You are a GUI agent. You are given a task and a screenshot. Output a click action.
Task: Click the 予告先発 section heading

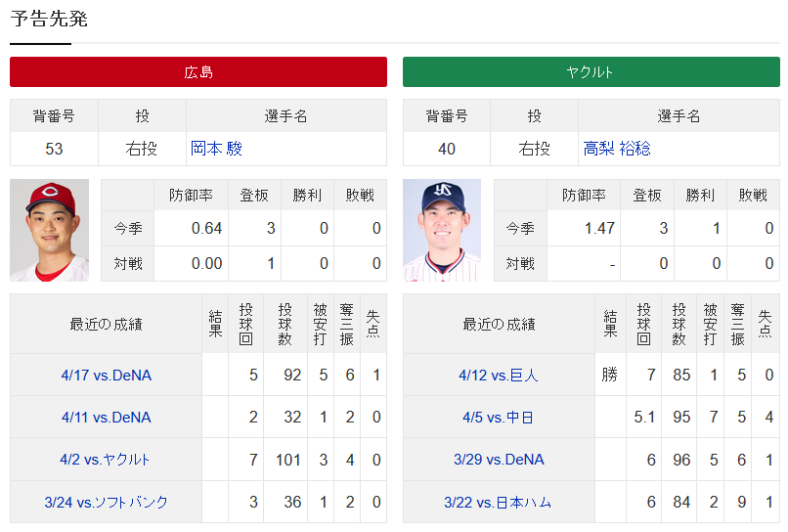coord(49,19)
